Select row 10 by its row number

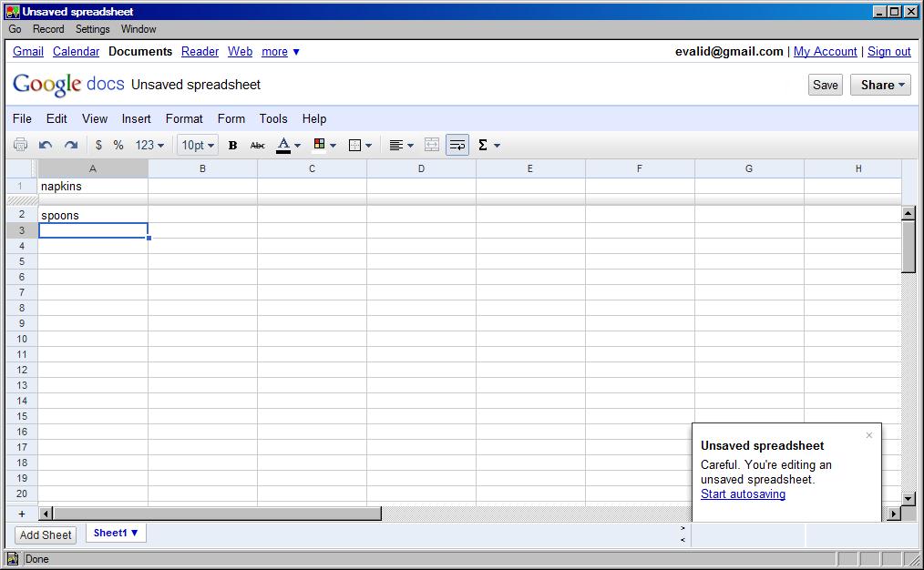click(x=22, y=339)
